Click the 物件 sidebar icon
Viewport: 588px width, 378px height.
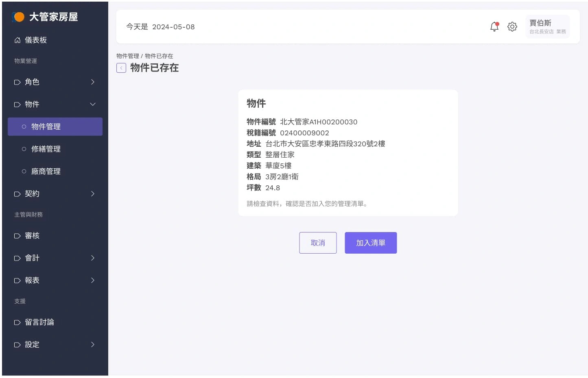17,104
